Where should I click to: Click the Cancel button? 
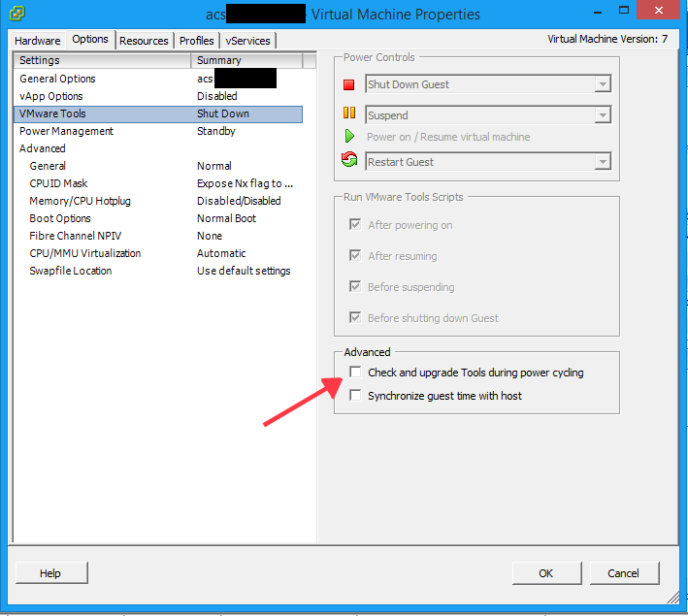[x=624, y=573]
